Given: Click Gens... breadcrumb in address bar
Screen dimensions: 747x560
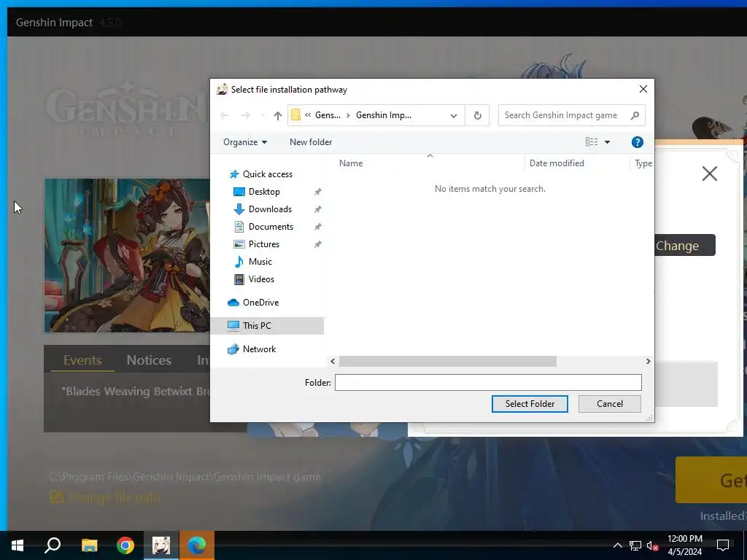Looking at the screenshot, I should [x=328, y=115].
